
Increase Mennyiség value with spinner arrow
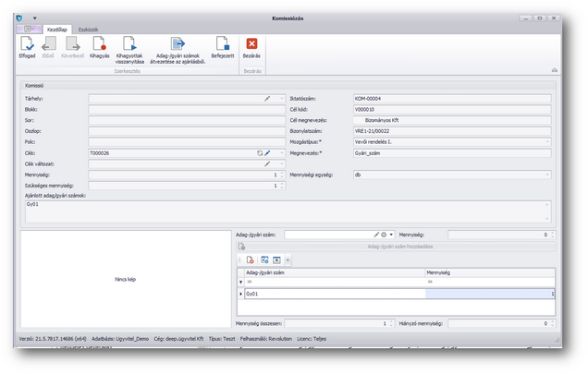[281, 173]
